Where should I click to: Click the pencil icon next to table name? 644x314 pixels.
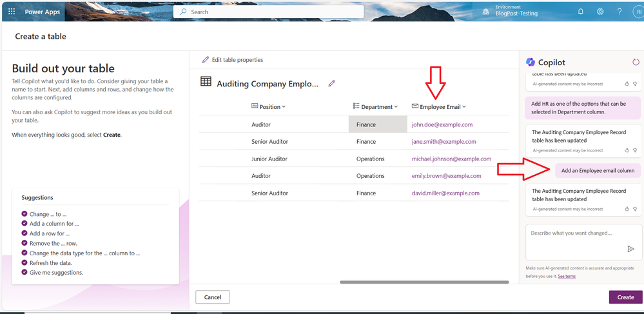(x=332, y=83)
